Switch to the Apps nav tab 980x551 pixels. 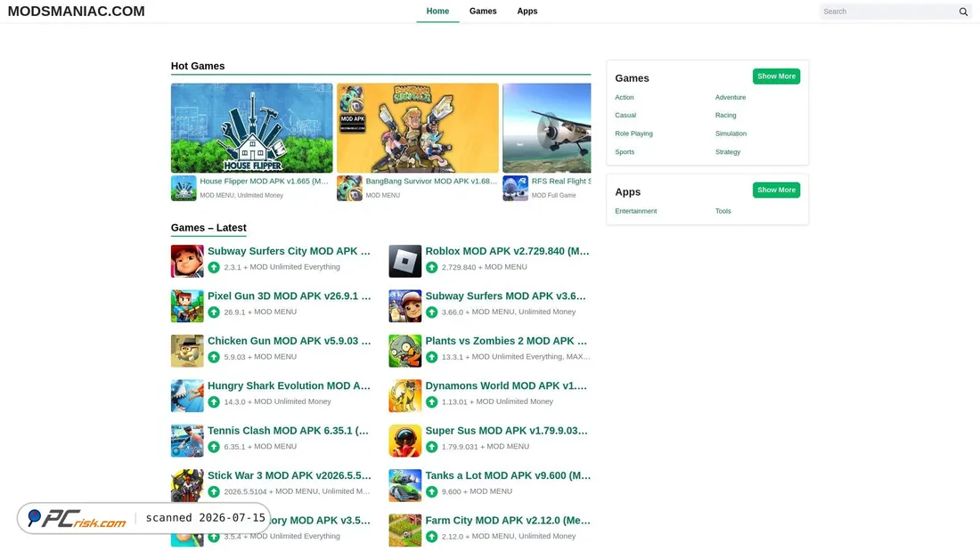527,12
